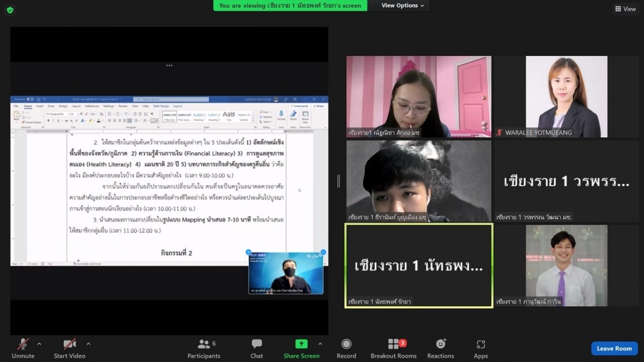The width and height of the screenshot is (644, 362).
Task: Open the Reactions menu
Action: point(441,349)
